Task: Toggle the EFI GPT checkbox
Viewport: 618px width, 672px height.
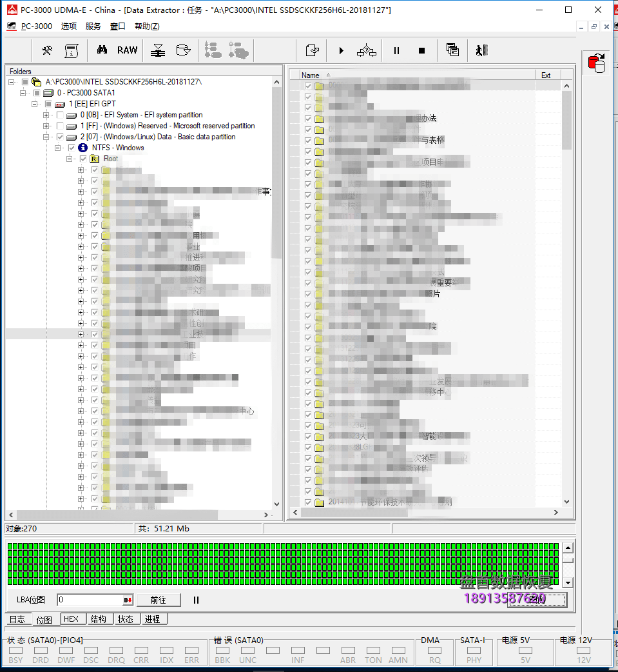Action: point(48,104)
